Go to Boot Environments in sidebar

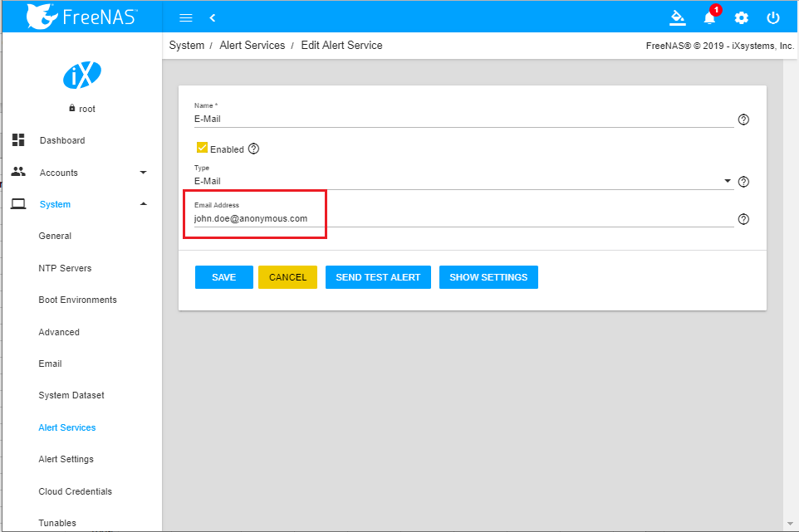[77, 300]
